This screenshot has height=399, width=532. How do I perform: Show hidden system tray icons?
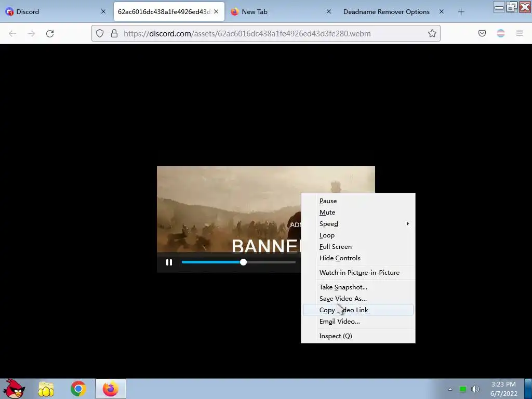pos(450,389)
